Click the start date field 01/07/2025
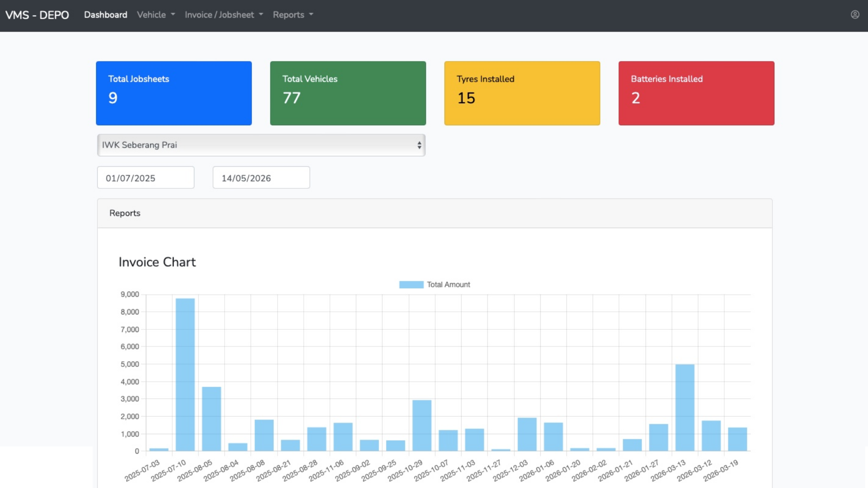Screen dimensions: 868x488 click(x=146, y=178)
